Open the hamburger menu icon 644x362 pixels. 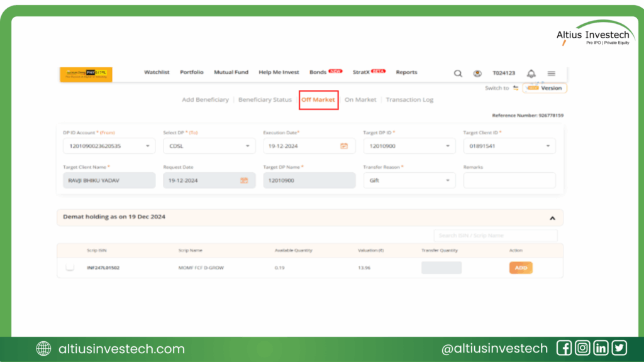point(552,73)
